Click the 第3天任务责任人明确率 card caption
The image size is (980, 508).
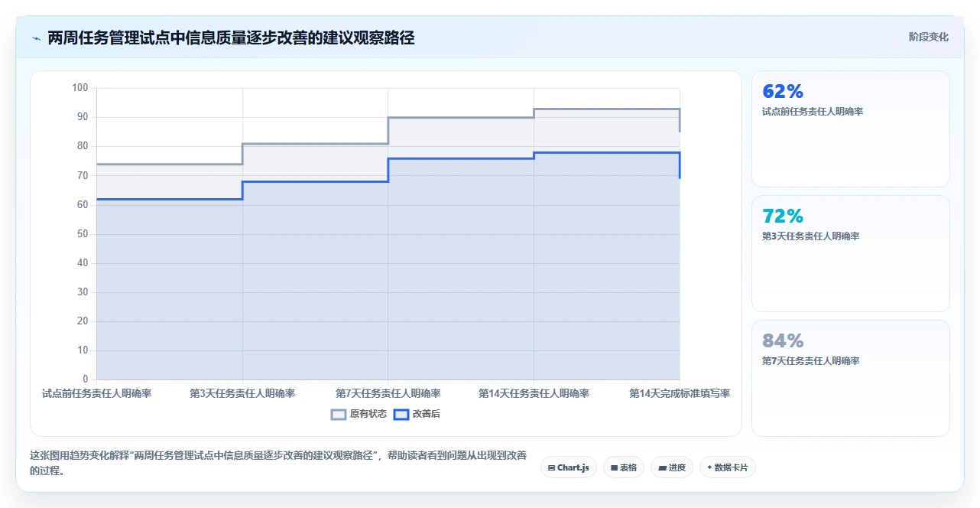[x=811, y=236]
